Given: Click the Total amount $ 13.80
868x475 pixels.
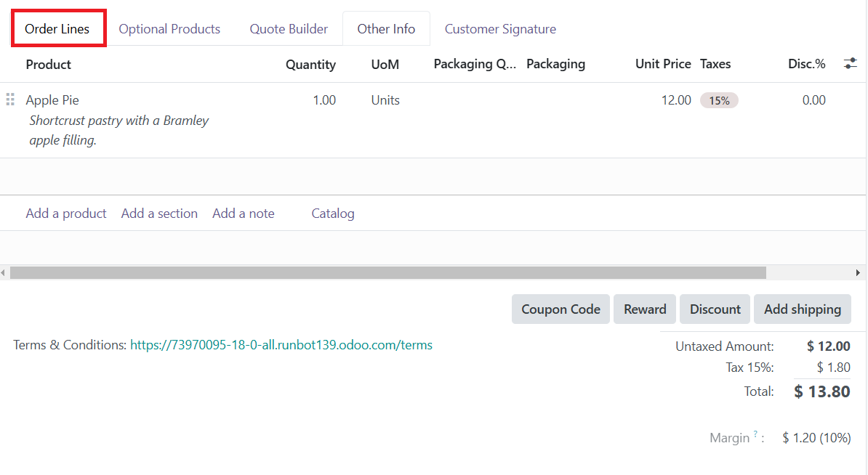Looking at the screenshot, I should [x=821, y=391].
